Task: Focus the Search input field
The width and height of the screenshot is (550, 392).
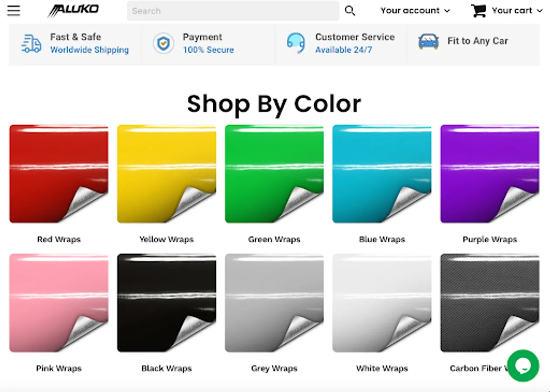Action: (233, 11)
